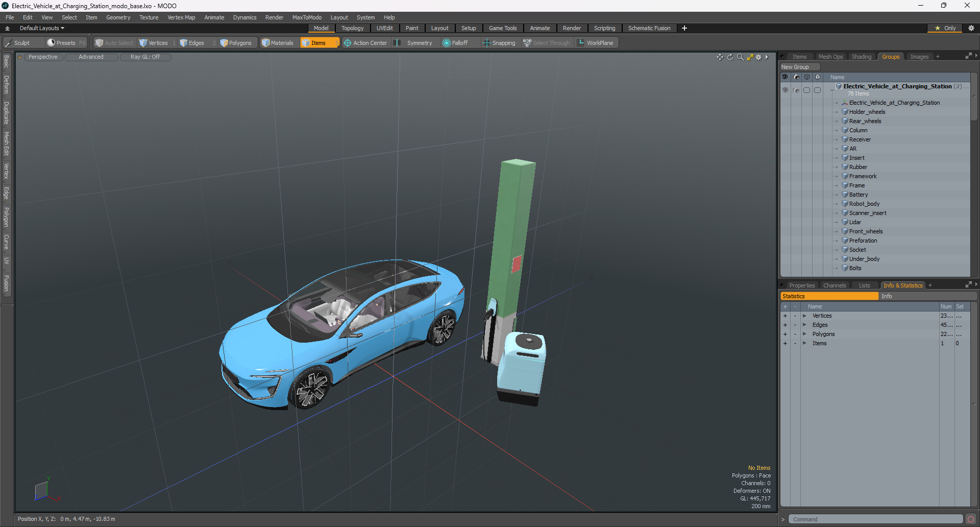Expand the Edges statistics row

point(804,325)
